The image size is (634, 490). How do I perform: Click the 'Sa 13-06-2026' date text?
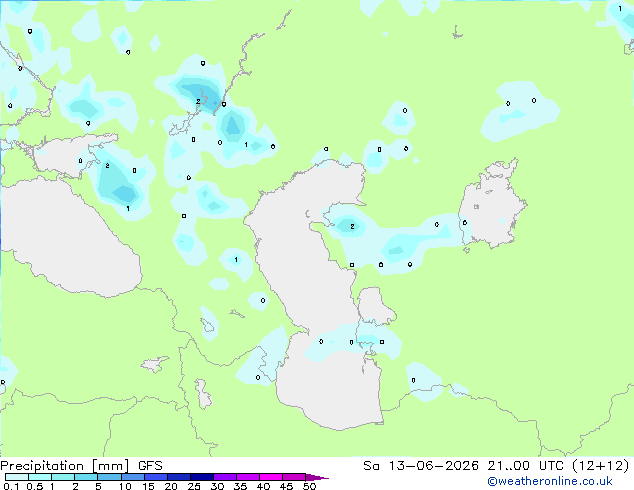[x=421, y=466]
